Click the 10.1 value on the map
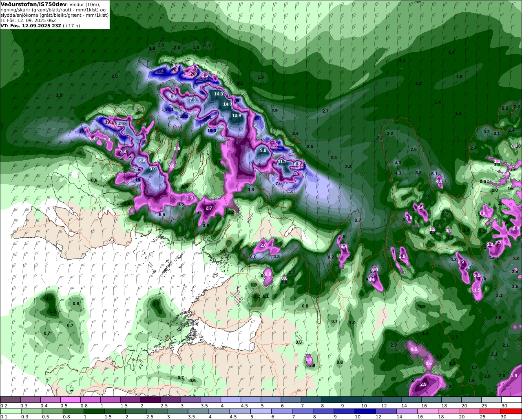 coord(169,109)
